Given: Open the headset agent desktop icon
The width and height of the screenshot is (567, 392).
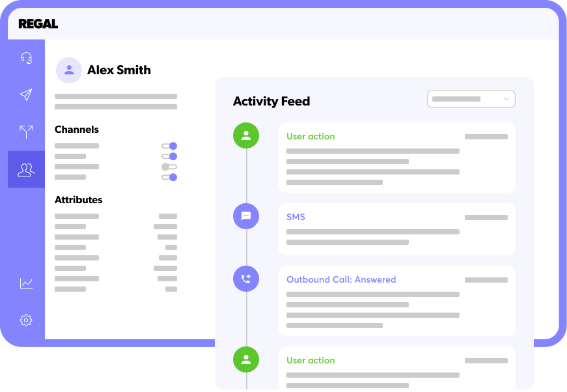Looking at the screenshot, I should [x=26, y=58].
